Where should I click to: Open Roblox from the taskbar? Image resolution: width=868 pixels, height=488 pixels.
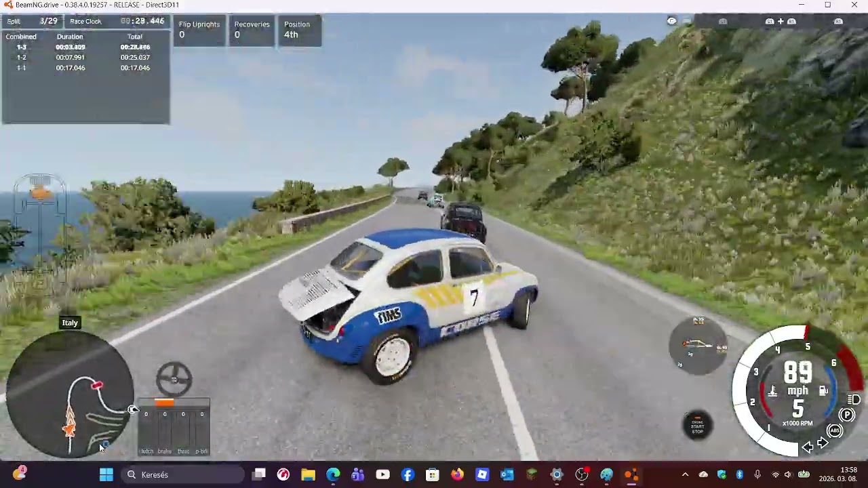point(482,474)
